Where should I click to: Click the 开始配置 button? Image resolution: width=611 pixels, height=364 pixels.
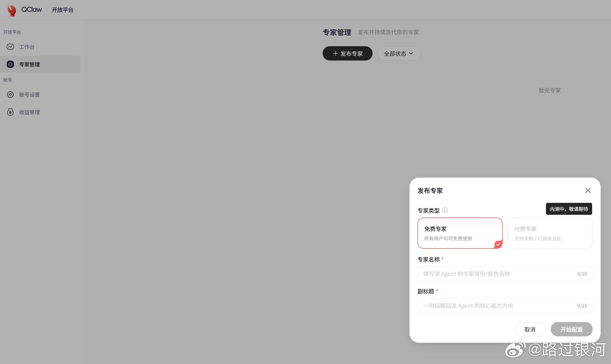571,329
